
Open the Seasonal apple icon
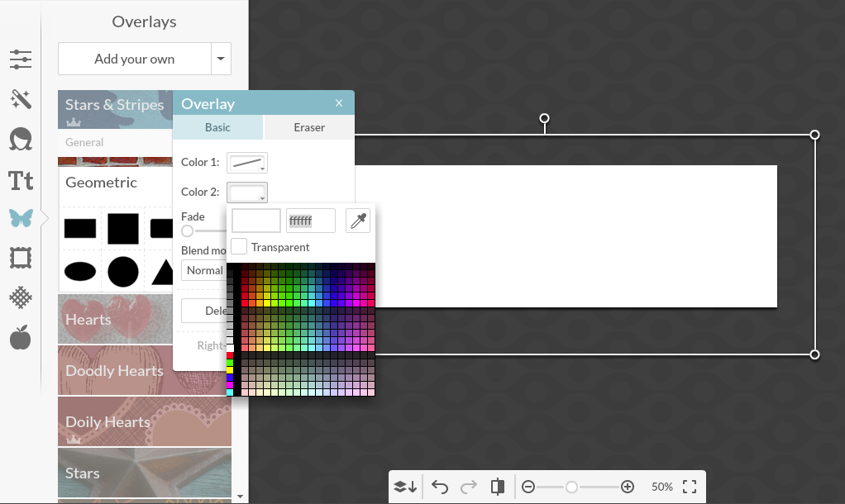[x=21, y=337]
